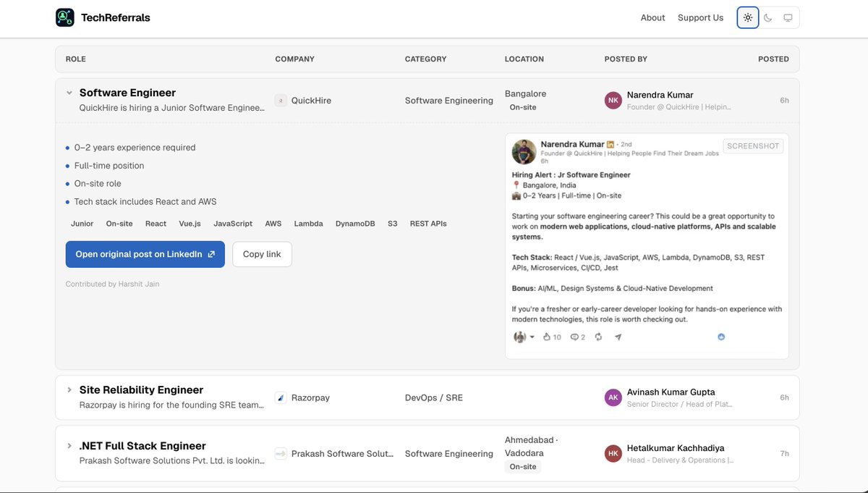
Task: Click Razorpay company logo icon
Action: tap(281, 397)
